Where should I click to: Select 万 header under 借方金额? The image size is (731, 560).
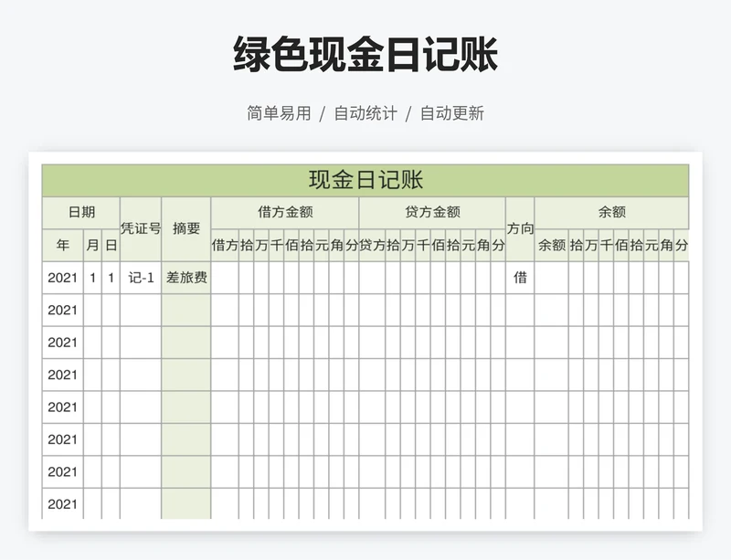261,245
